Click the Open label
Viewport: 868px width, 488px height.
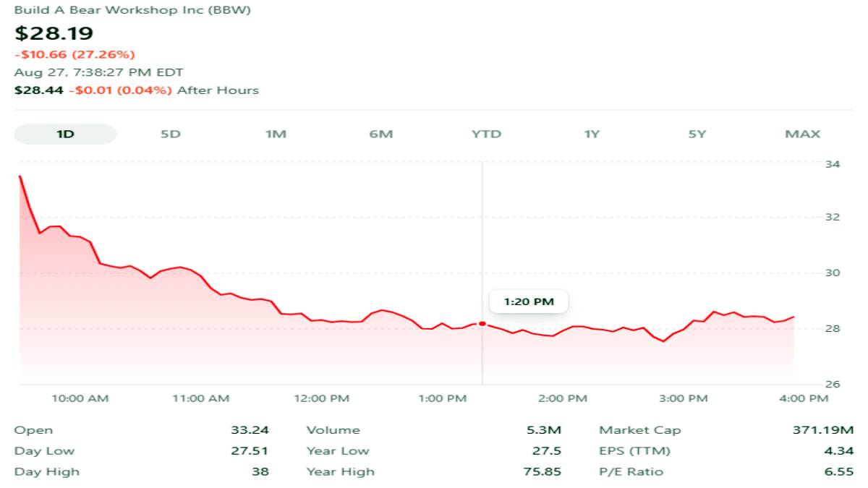pyautogui.click(x=33, y=430)
